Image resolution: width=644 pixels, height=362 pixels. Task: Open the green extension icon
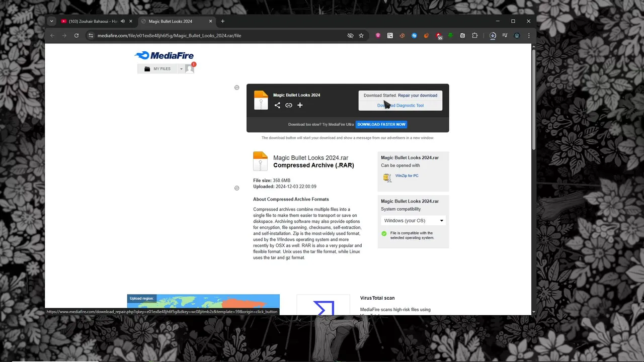(450, 36)
